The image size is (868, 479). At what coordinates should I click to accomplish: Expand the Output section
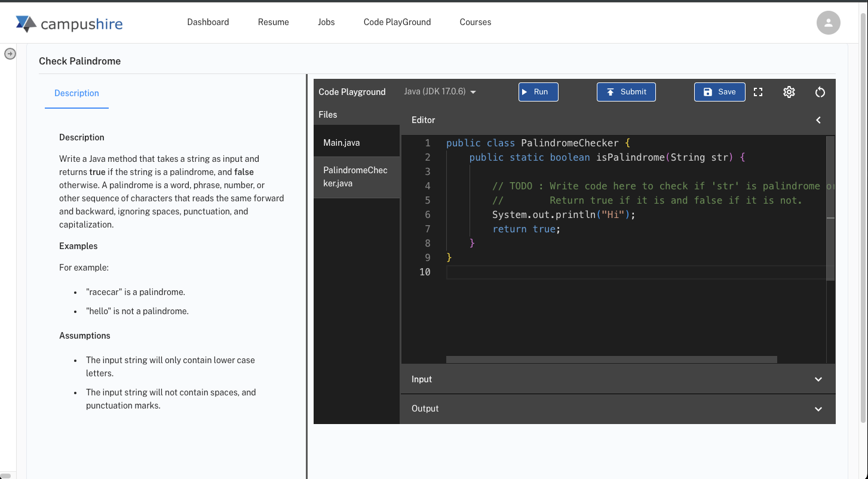point(617,409)
